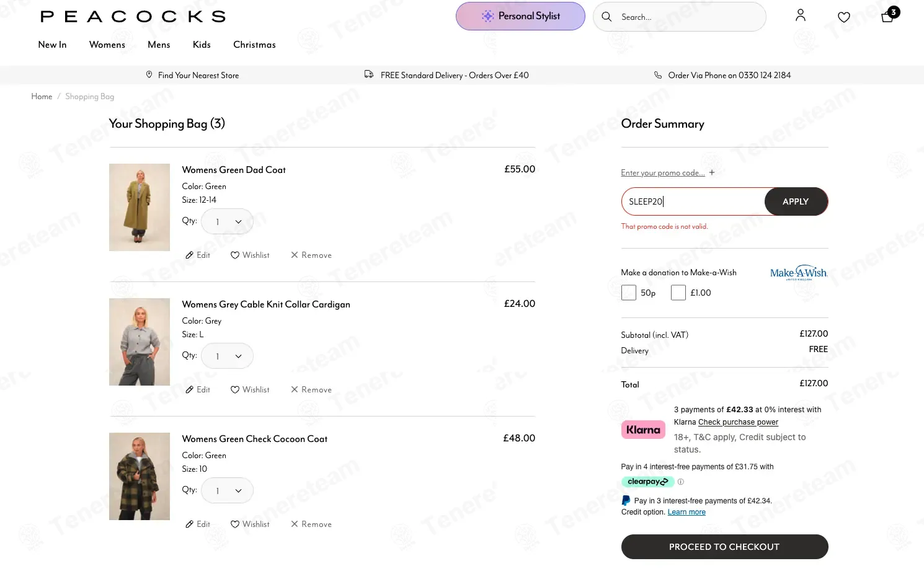
Task: Open the Christmas menu
Action: point(254,45)
